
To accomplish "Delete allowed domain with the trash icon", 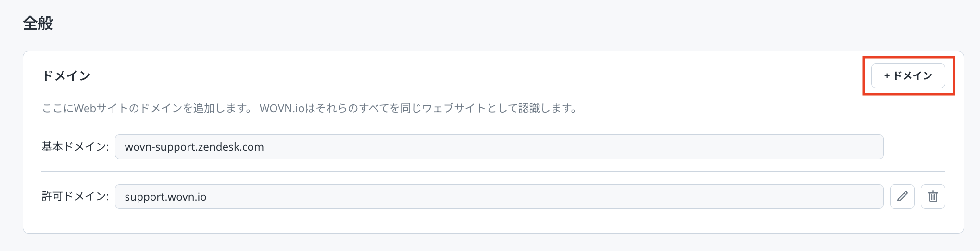I will [x=933, y=196].
